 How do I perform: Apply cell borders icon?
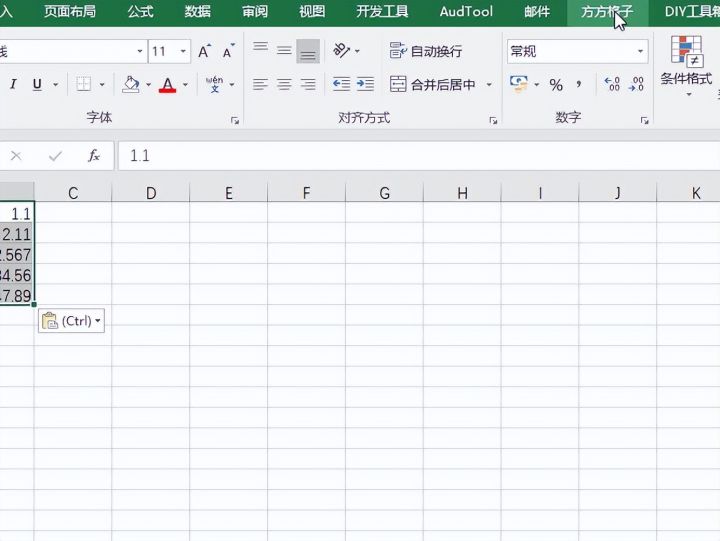[x=84, y=85]
